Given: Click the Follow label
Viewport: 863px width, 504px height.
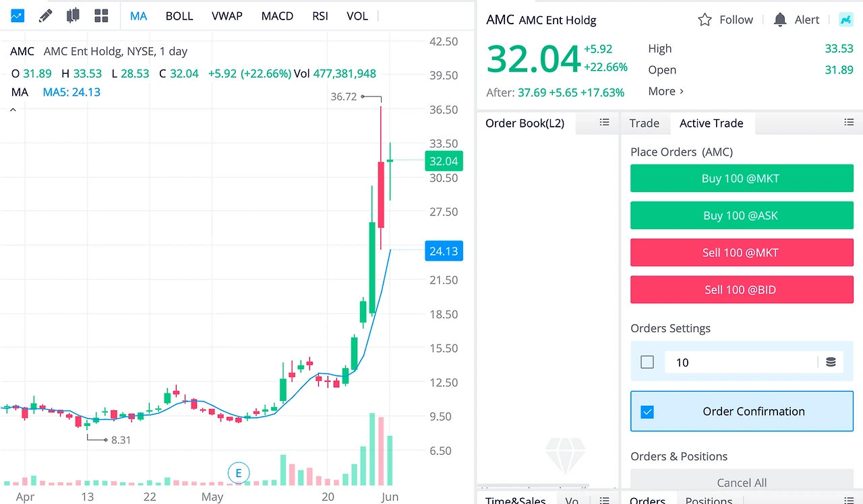Looking at the screenshot, I should point(736,20).
